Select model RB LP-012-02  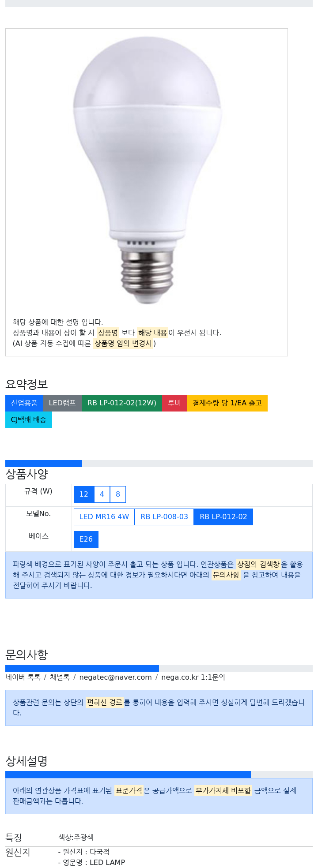tap(223, 517)
